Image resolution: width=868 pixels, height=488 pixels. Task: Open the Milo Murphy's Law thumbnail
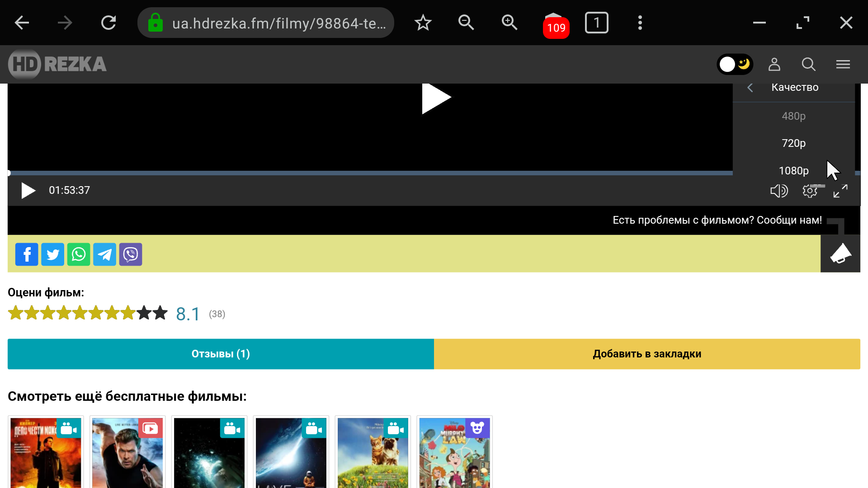(454, 452)
